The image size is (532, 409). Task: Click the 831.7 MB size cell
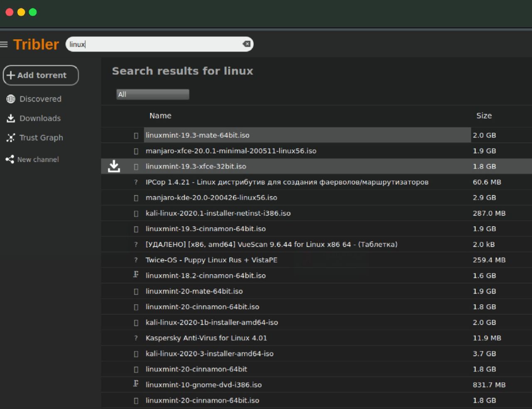[489, 385]
